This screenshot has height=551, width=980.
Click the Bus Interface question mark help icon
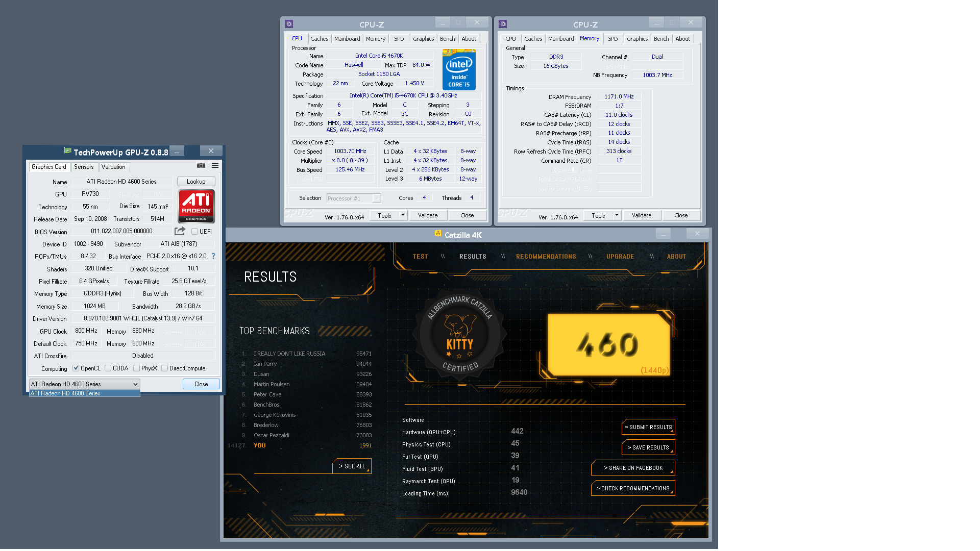click(213, 256)
